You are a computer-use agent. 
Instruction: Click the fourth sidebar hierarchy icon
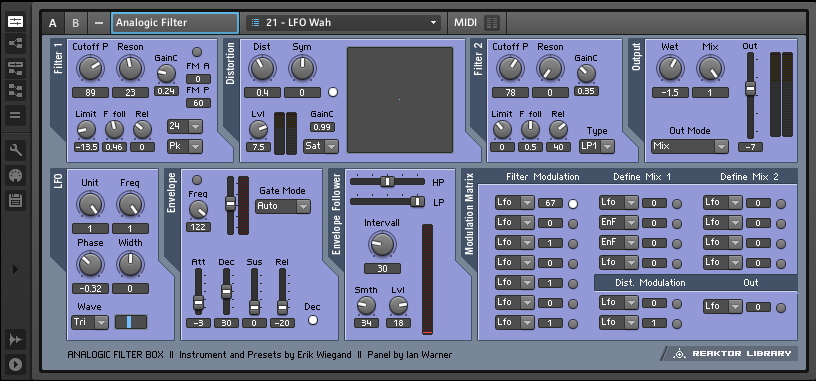coord(15,92)
